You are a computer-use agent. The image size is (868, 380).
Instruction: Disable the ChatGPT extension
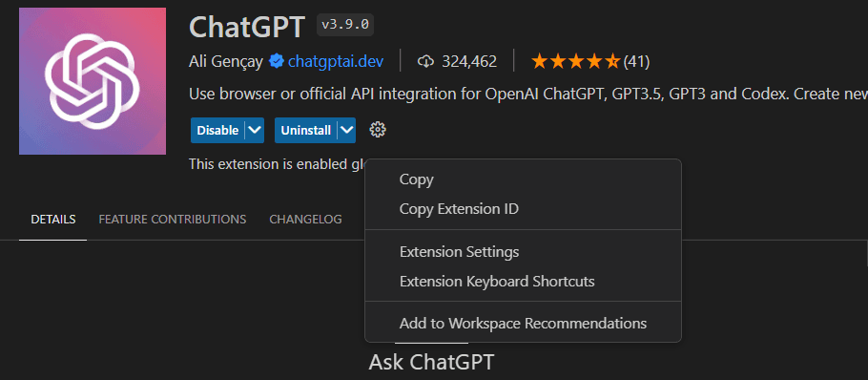[217, 130]
